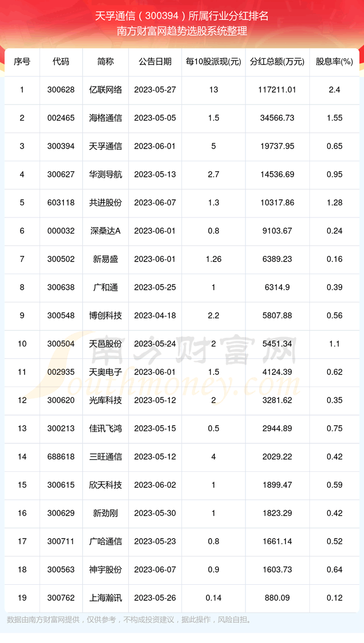364x643 pixels.
Task: Click the 华测导航 stock name
Action: (x=106, y=175)
